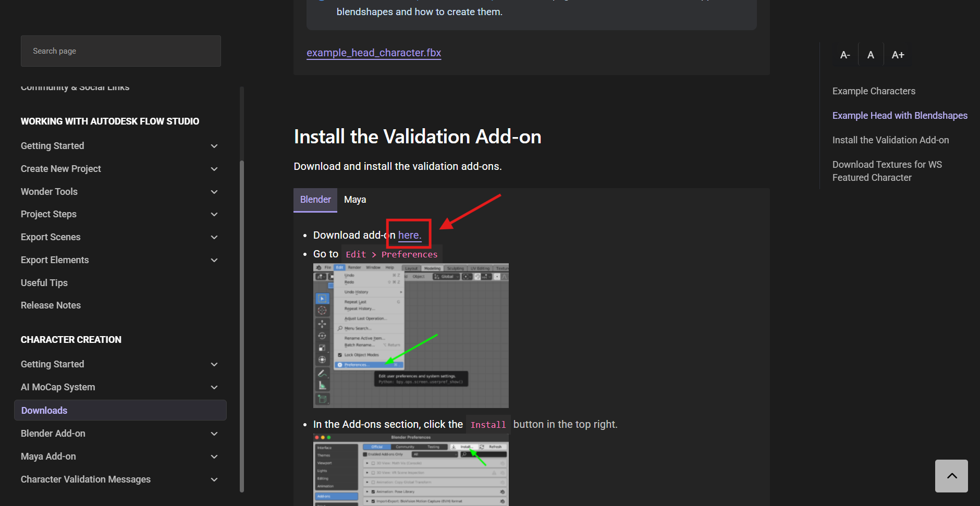The width and height of the screenshot is (980, 506).
Task: Click in the Search page field
Action: pos(121,51)
